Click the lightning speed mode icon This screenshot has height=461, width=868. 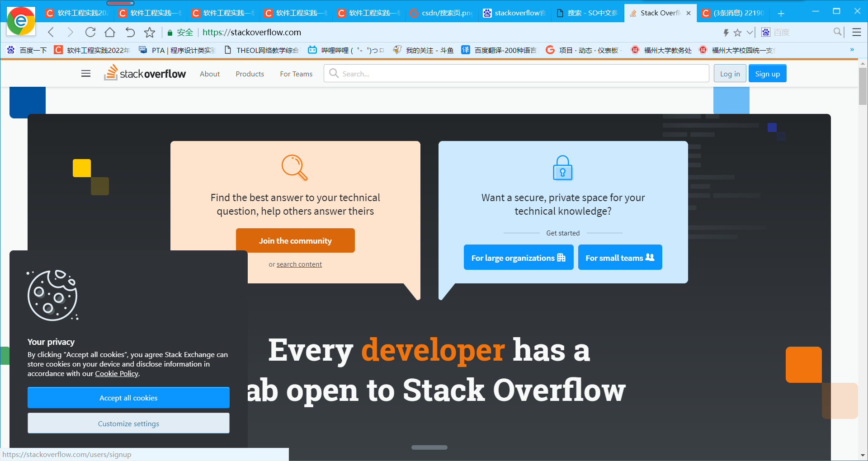point(726,33)
